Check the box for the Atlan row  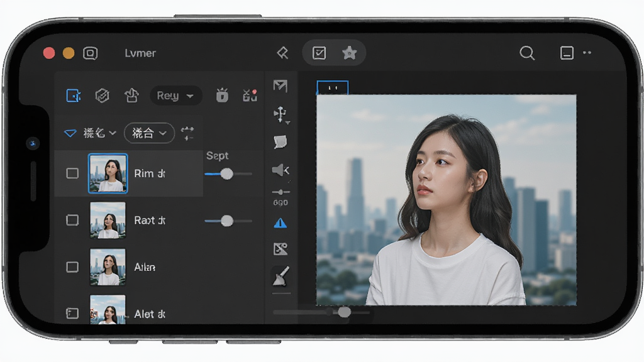click(x=72, y=267)
